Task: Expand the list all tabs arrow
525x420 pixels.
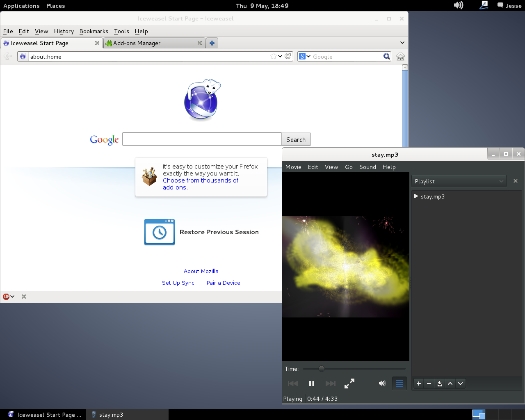Action: tap(402, 43)
